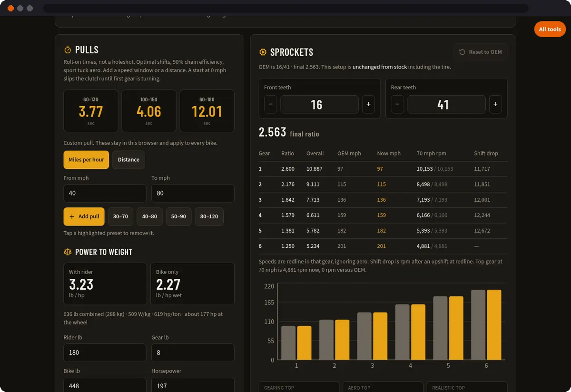Edit the Rider lb field
Image resolution: width=571 pixels, height=392 pixels.
tap(105, 353)
